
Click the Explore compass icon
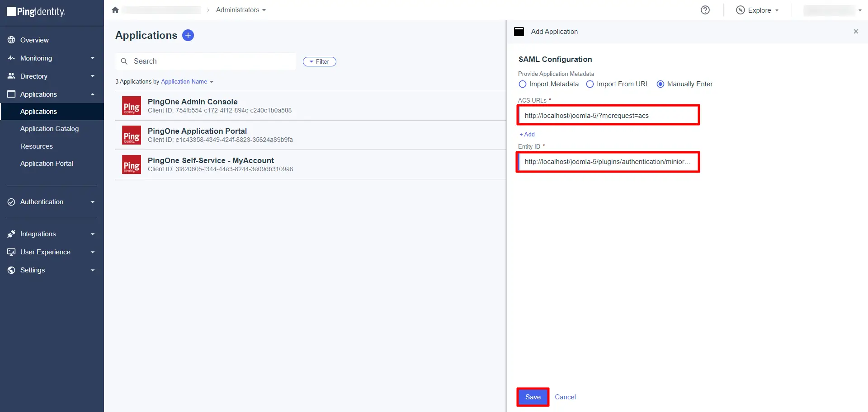coord(740,10)
